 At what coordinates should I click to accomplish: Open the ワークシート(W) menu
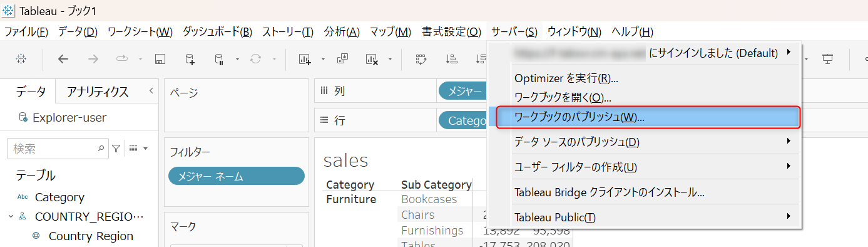(140, 31)
